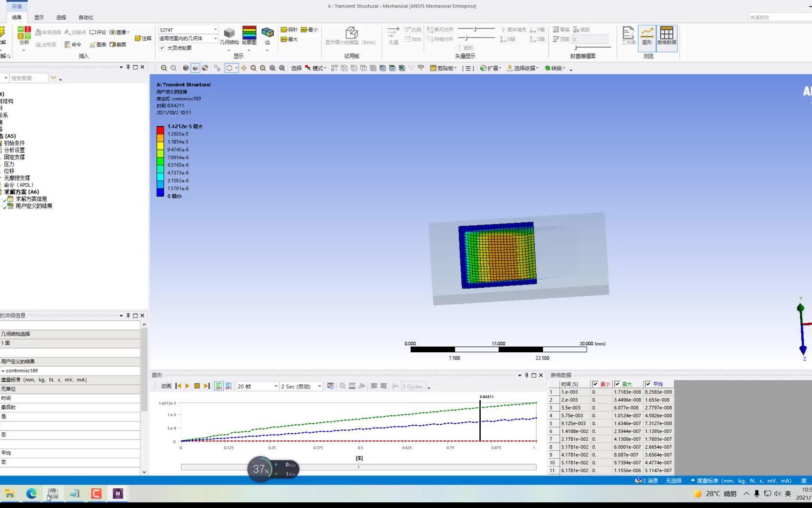
Task: Open the 2 消息 messages status link
Action: [x=646, y=481]
